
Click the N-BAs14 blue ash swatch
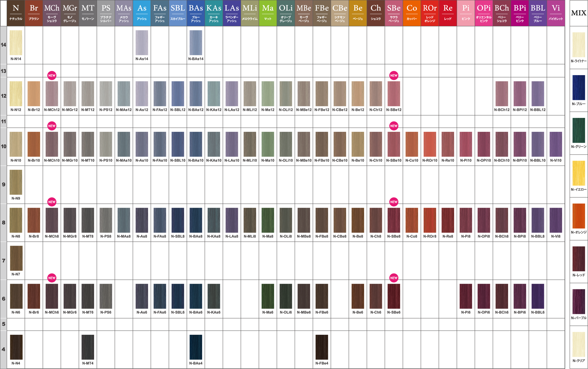tap(196, 43)
